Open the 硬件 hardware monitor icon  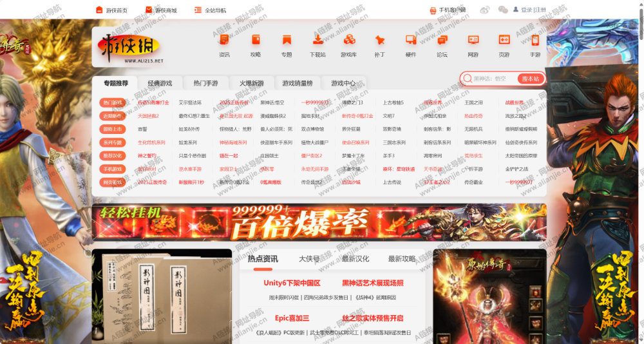pos(411,40)
